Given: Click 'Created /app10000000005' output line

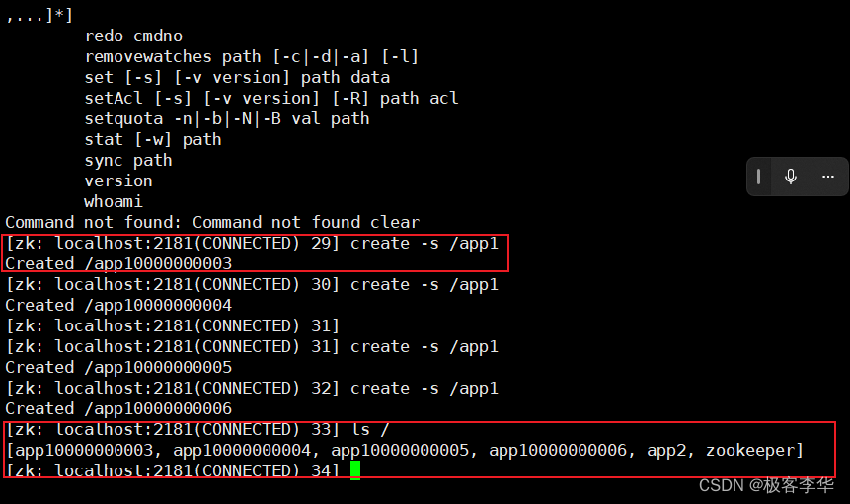Looking at the screenshot, I should pos(118,368).
